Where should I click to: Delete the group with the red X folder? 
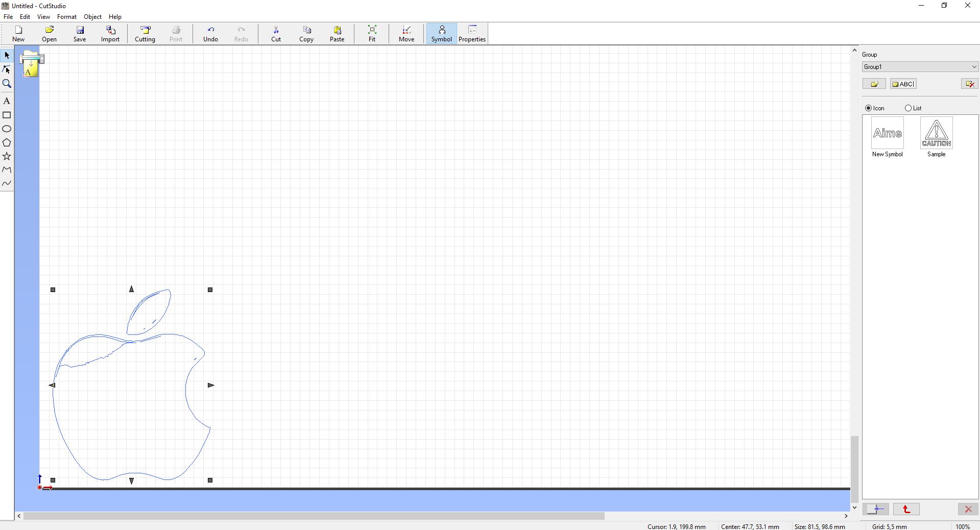969,84
